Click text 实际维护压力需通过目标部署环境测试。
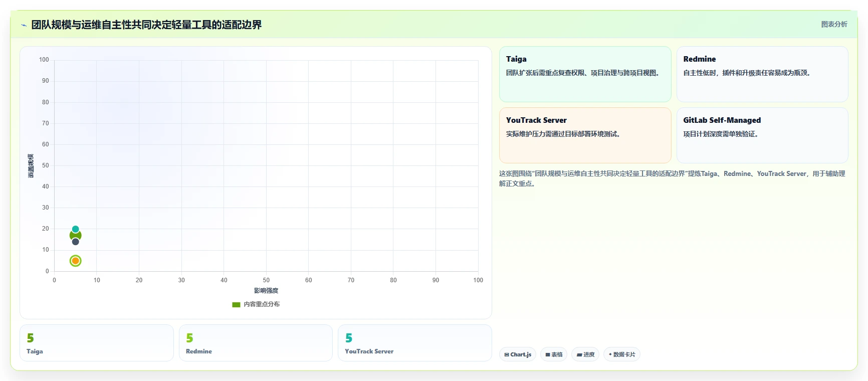868x381 pixels. [x=565, y=134]
